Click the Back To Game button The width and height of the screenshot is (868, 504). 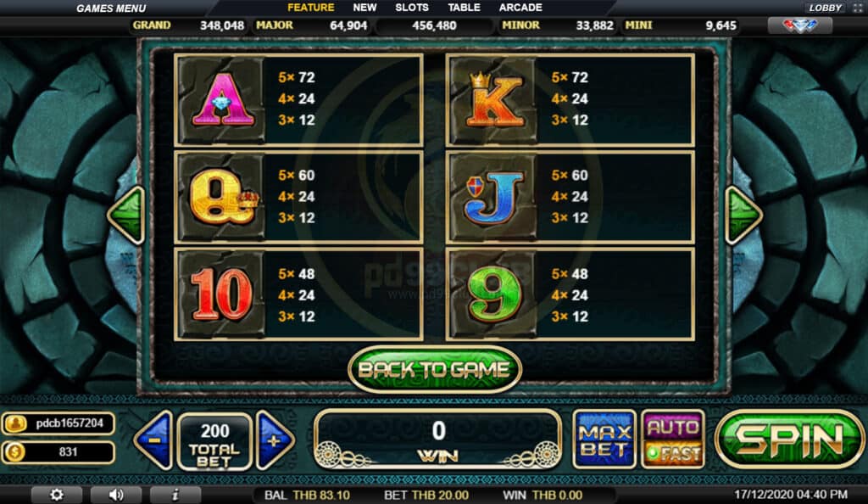coord(435,369)
